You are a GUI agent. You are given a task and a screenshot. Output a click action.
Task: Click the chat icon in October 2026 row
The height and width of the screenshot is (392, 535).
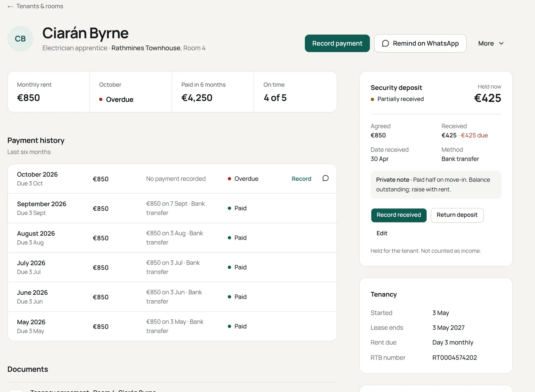325,178
